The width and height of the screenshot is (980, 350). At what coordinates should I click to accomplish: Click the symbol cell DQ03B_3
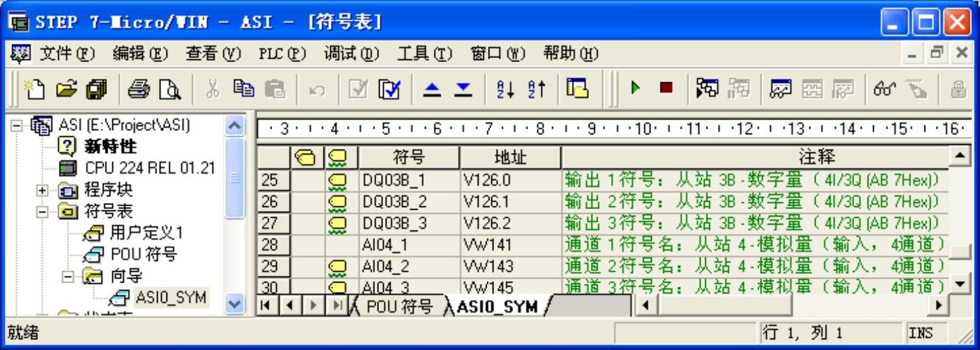tap(409, 222)
